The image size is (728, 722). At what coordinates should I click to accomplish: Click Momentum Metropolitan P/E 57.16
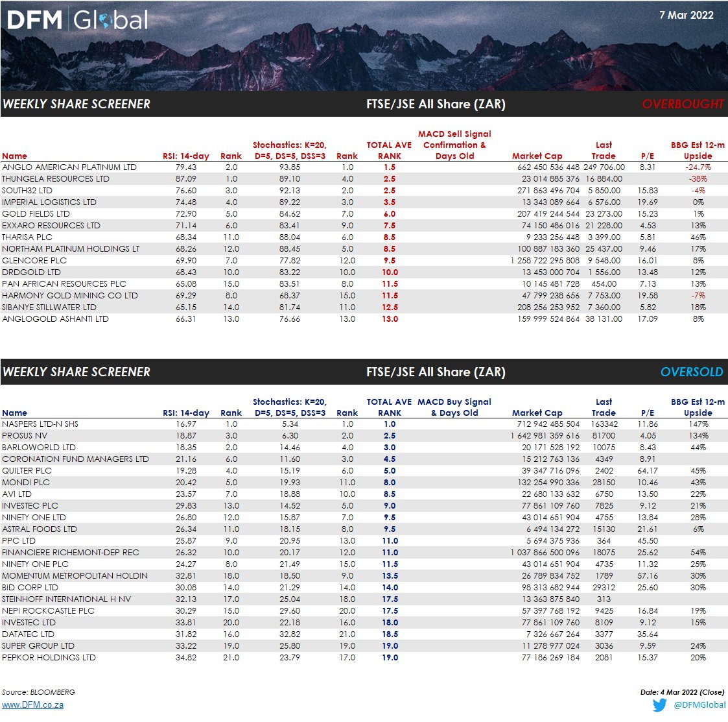[x=647, y=575]
